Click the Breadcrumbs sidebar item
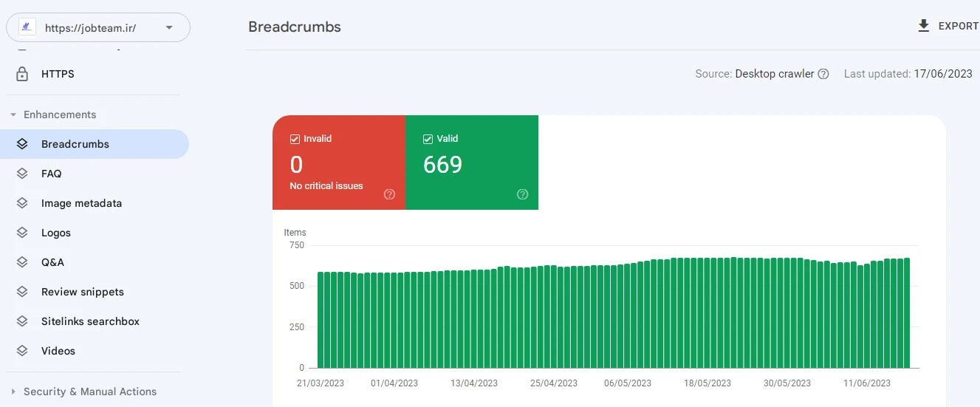Viewport: 980px width, 407px height. (75, 144)
